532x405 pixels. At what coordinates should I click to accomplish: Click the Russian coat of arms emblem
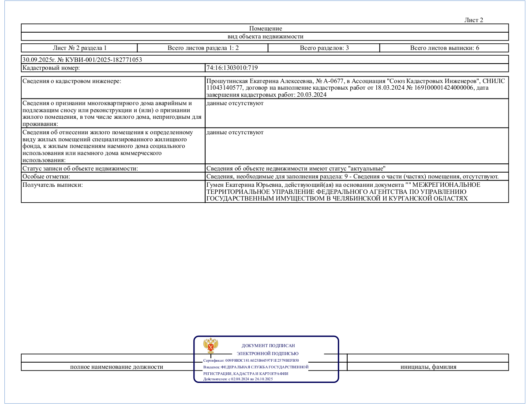click(210, 346)
